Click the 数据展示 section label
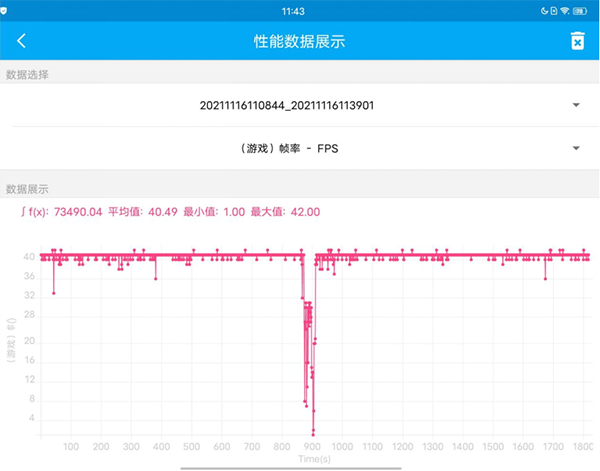The height and width of the screenshot is (471, 600). point(27,188)
